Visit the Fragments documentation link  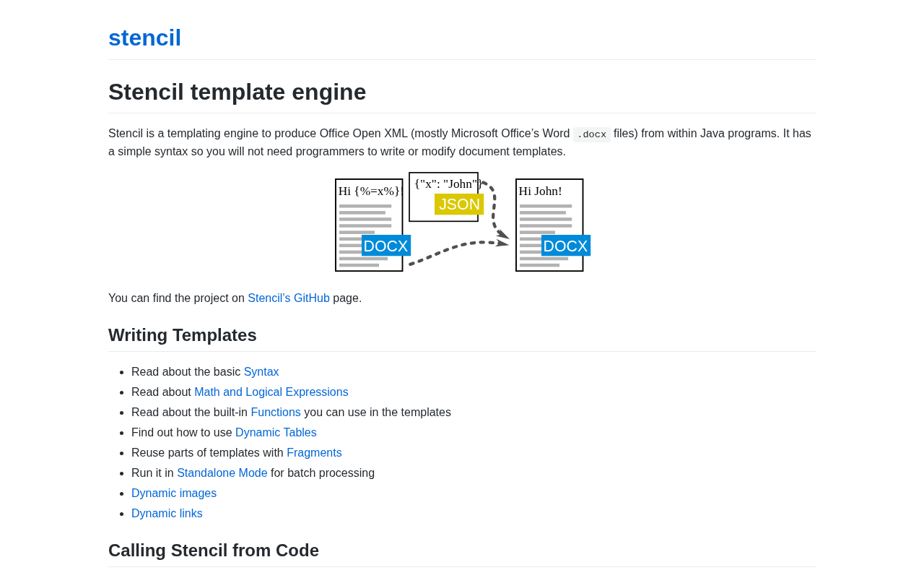click(314, 453)
